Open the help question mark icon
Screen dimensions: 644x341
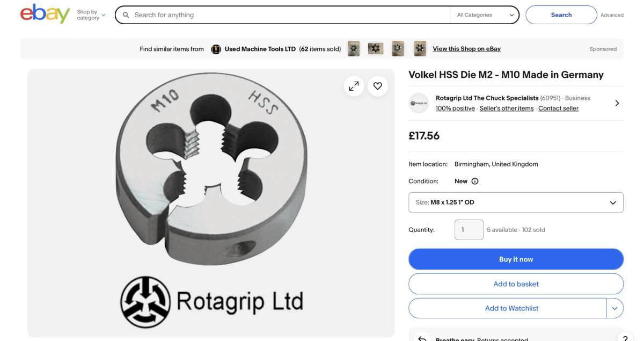(625, 337)
